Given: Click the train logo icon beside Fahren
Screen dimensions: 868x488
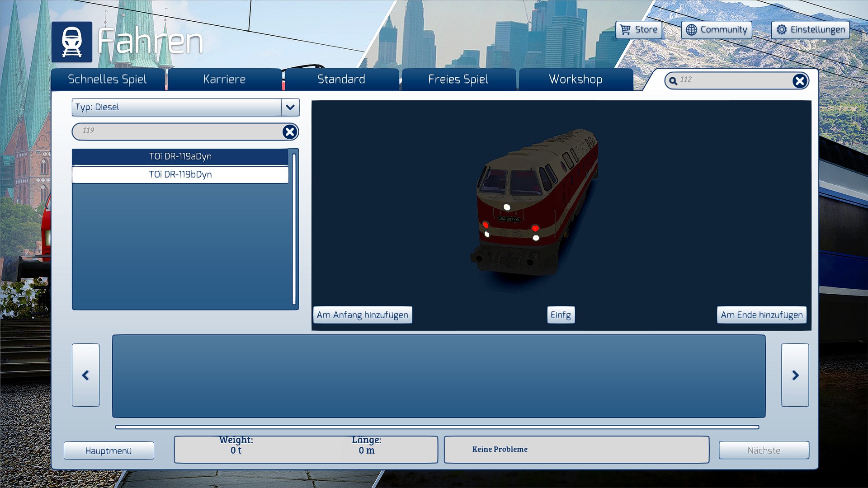Looking at the screenshot, I should point(72,42).
